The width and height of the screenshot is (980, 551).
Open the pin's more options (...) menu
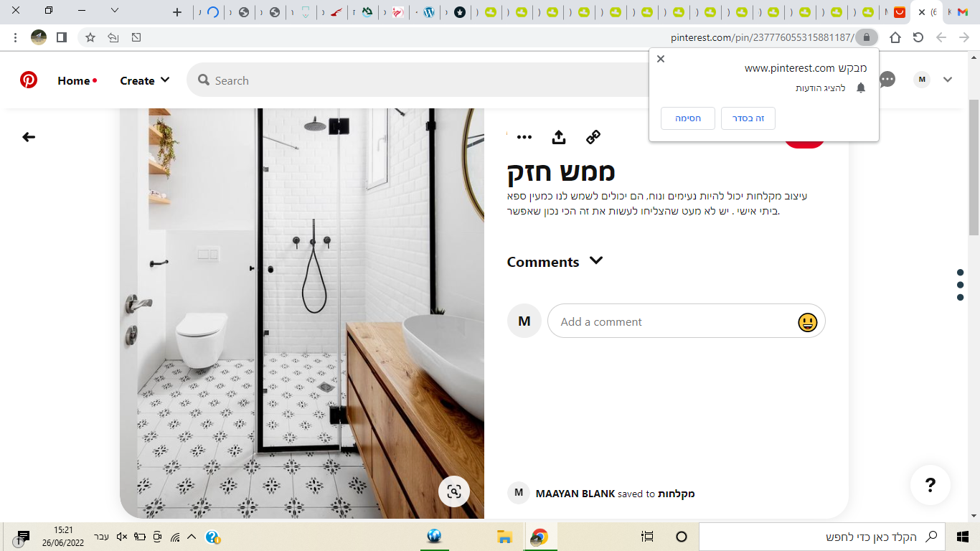(x=526, y=136)
